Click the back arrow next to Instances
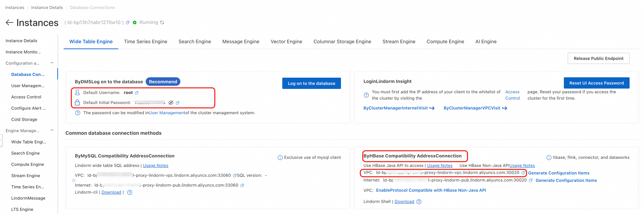Image resolution: width=644 pixels, height=214 pixels. [x=9, y=22]
